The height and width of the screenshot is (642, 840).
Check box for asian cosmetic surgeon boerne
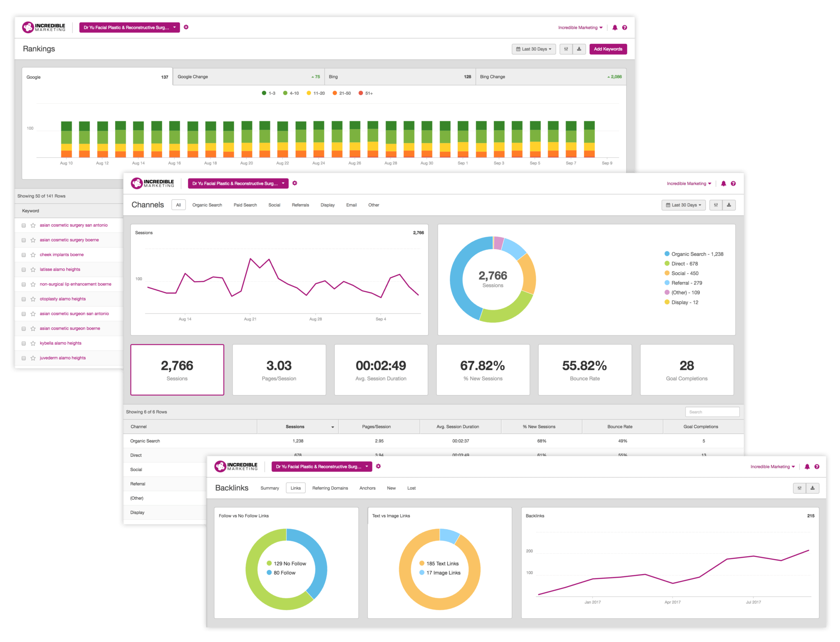(24, 329)
